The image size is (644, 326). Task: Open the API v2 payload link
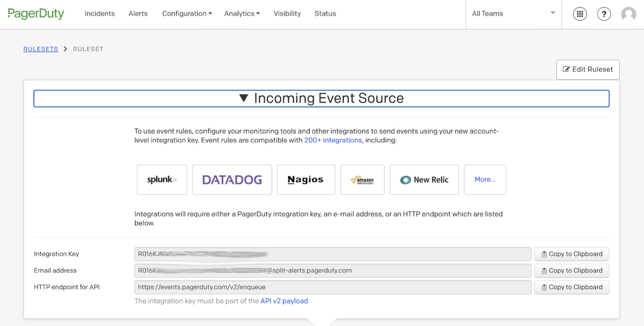pos(284,301)
